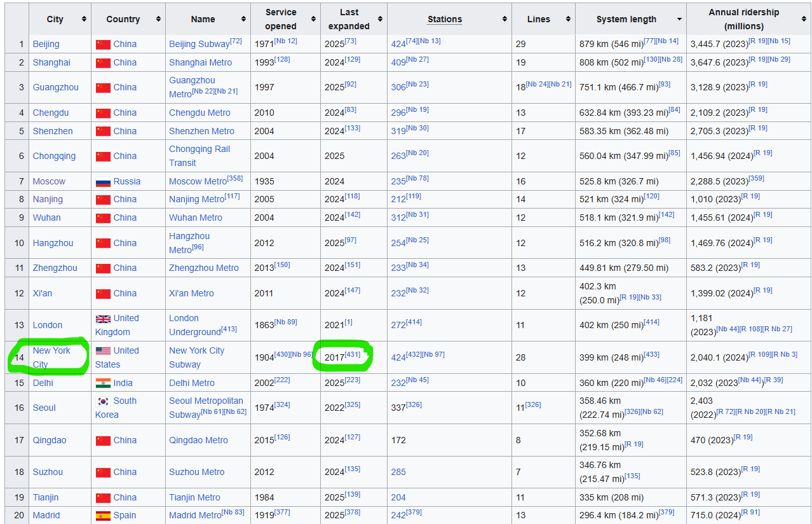Open the London Underground link
812x524 pixels.
point(194,325)
